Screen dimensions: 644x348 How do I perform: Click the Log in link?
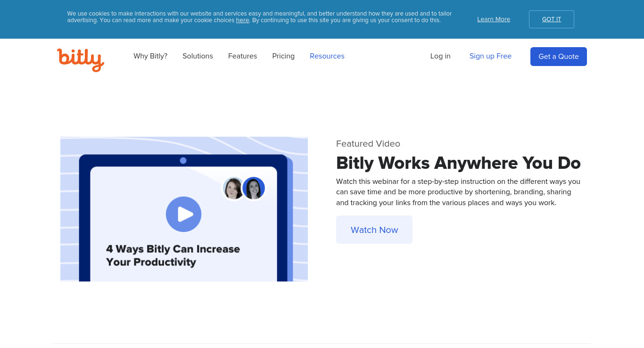[x=440, y=56]
